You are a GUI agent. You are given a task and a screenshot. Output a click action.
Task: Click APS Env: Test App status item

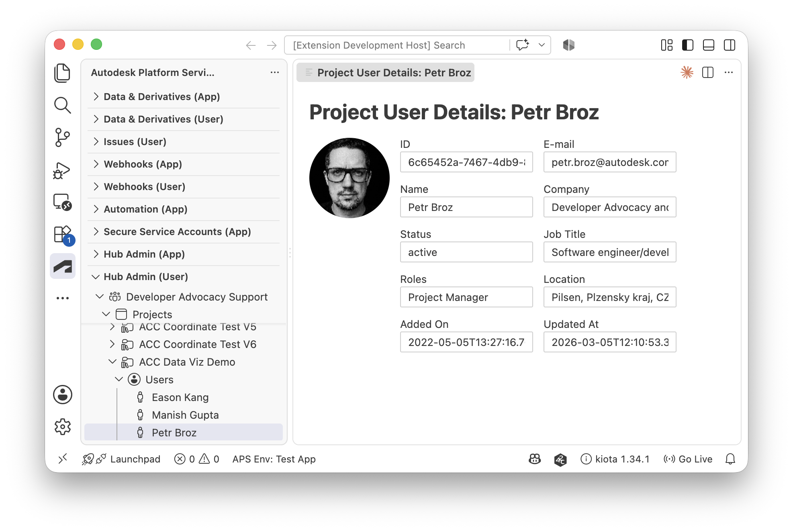click(x=274, y=459)
